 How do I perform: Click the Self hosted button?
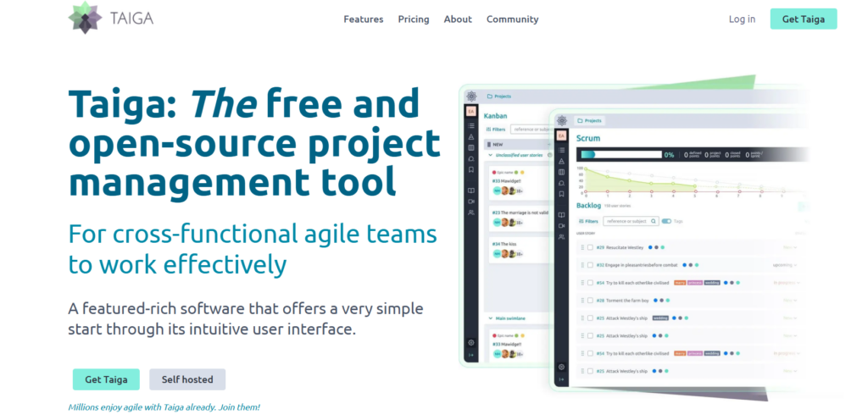[187, 379]
